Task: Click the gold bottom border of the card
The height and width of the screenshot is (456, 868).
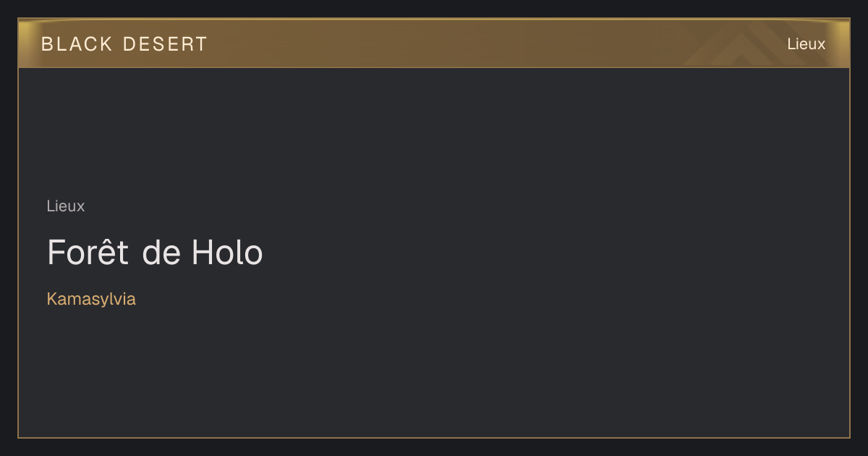Action: coord(434,437)
